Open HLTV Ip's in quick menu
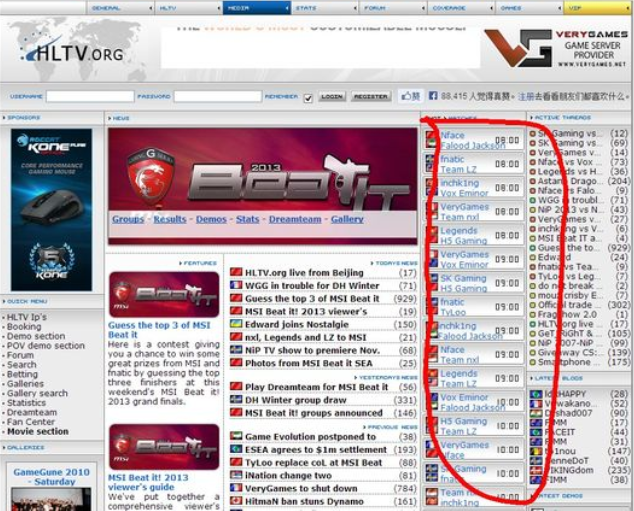Image resolution: width=634 pixels, height=511 pixels. 27,317
